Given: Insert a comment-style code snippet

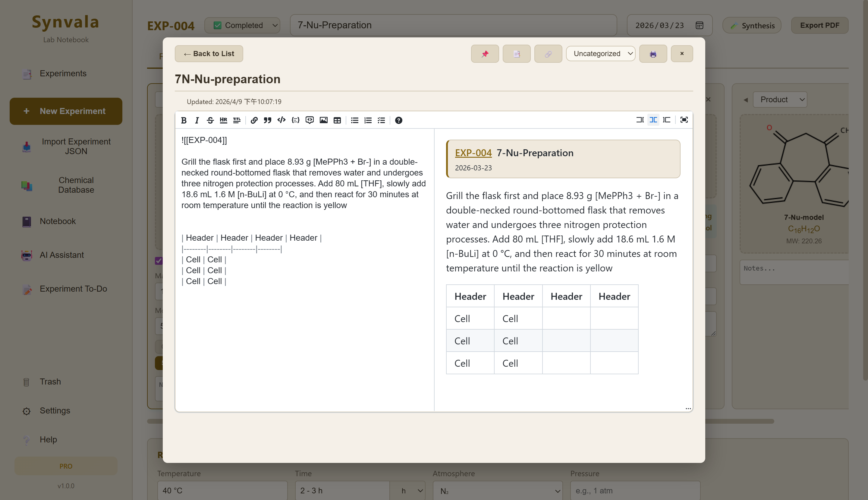Looking at the screenshot, I should (x=310, y=120).
